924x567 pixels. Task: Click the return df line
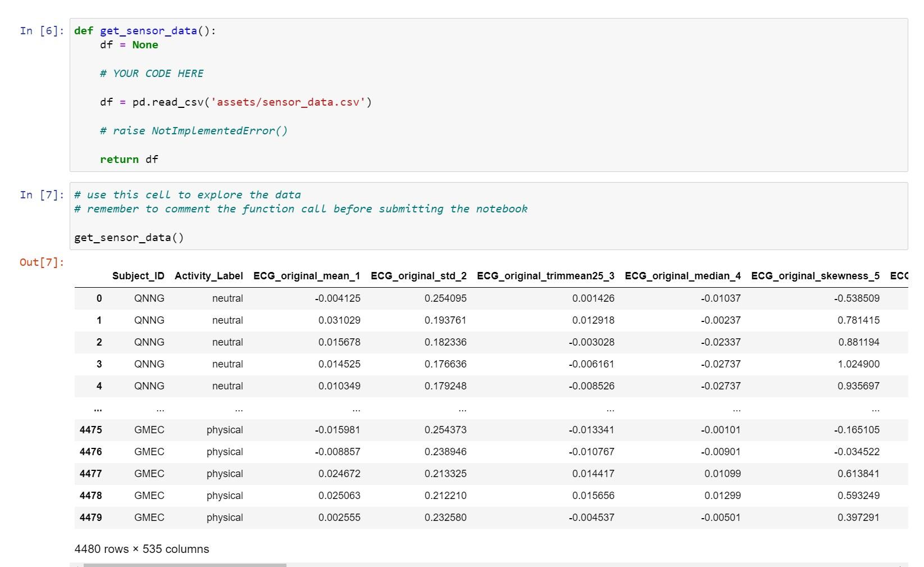129,159
